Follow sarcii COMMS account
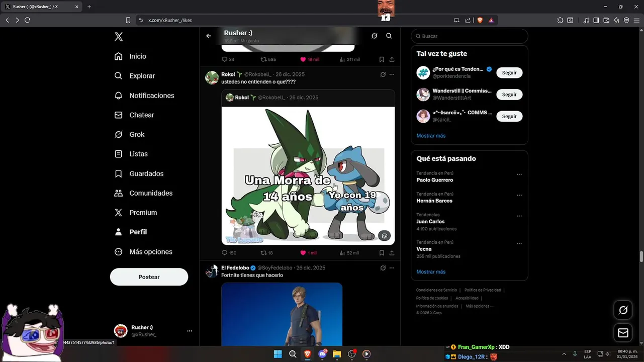Viewport: 644px width, 362px height. pyautogui.click(x=509, y=116)
